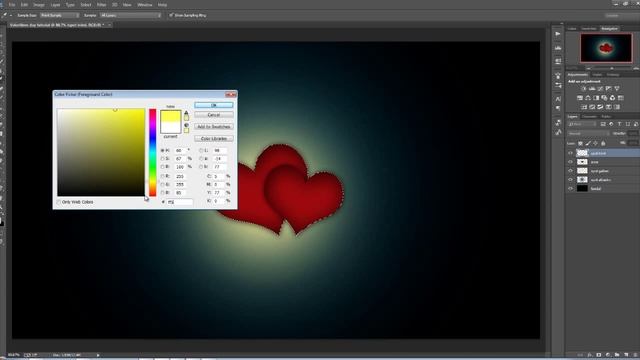Add an Invert adjustment layer

584,107
